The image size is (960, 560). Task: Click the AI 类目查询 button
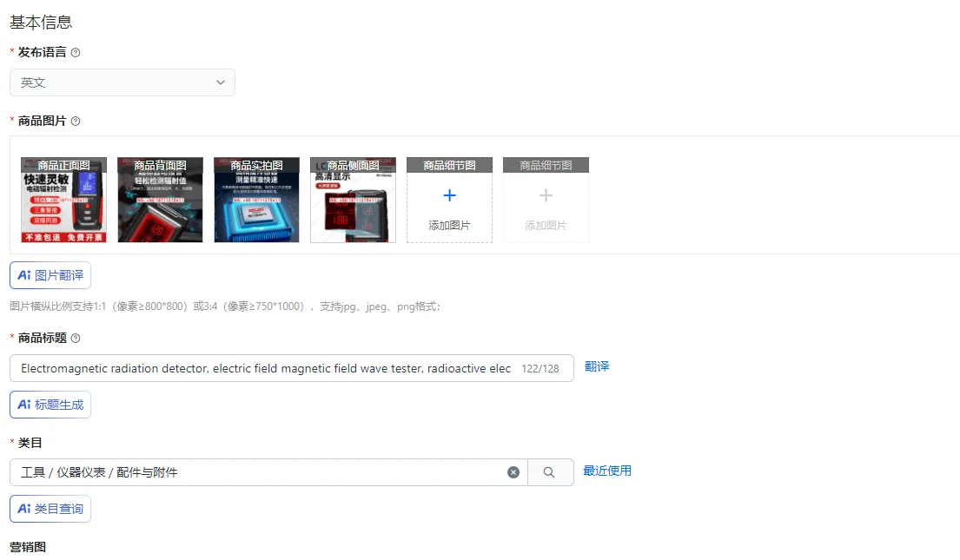50,509
